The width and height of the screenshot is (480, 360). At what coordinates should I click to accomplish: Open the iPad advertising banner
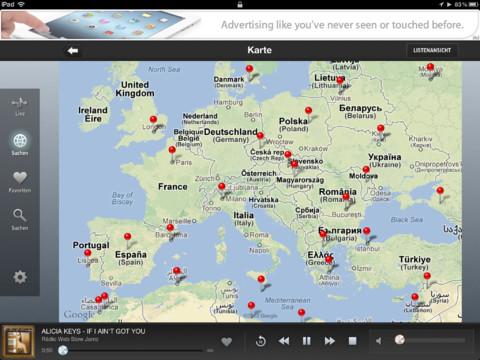pyautogui.click(x=240, y=24)
